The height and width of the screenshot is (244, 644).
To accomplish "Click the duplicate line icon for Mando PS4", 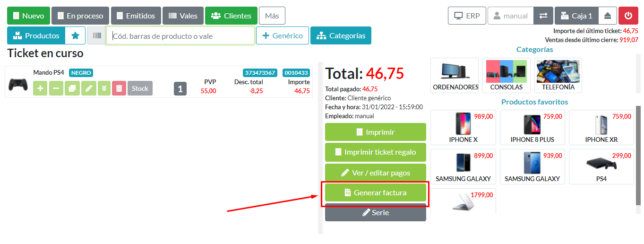I will click(72, 88).
